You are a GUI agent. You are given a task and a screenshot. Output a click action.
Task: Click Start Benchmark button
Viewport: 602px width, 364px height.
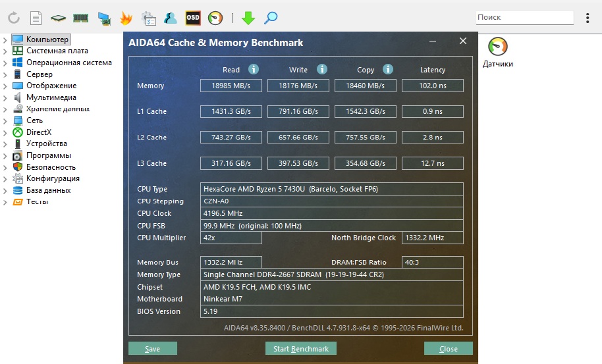(300, 348)
